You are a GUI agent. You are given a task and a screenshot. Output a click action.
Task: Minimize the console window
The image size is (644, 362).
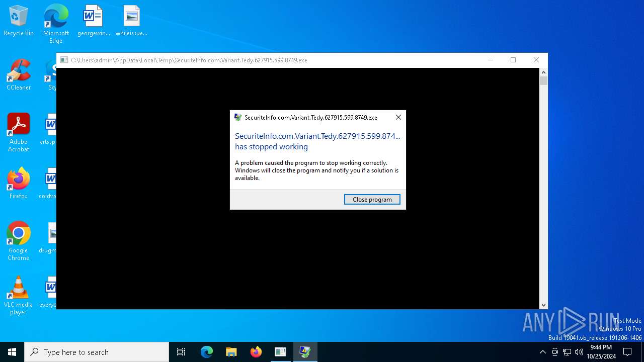point(490,60)
